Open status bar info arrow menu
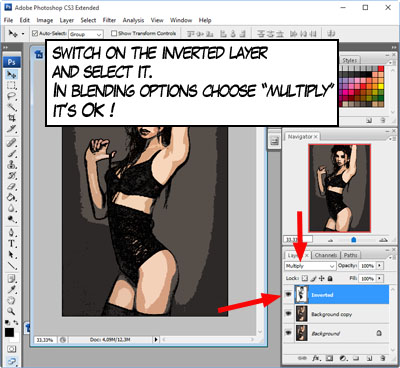Viewport: 400px width, 368px height. pos(156,340)
